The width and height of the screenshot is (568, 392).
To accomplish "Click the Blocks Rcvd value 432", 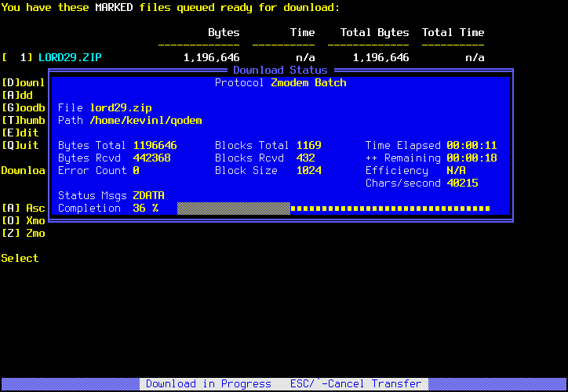I will [x=305, y=158].
